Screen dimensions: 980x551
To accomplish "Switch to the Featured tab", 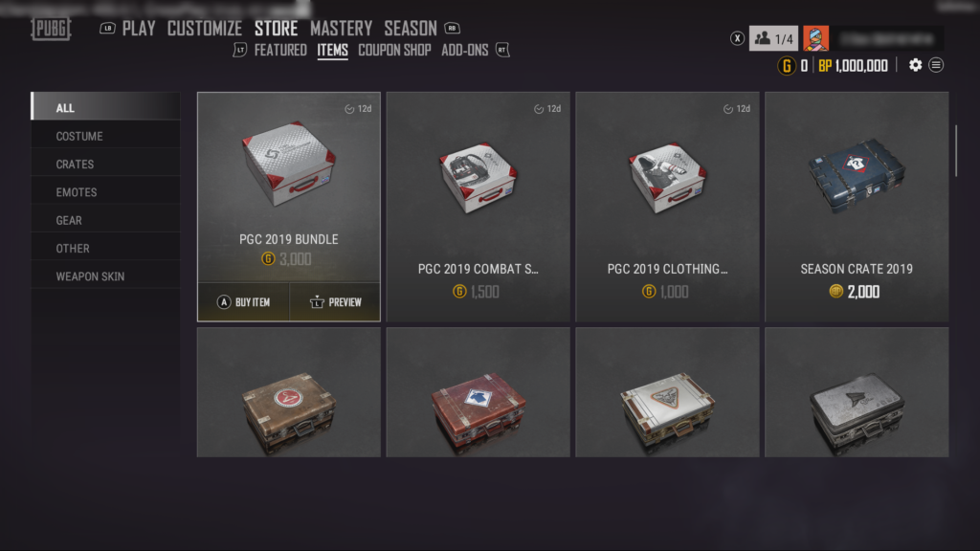I will coord(280,50).
